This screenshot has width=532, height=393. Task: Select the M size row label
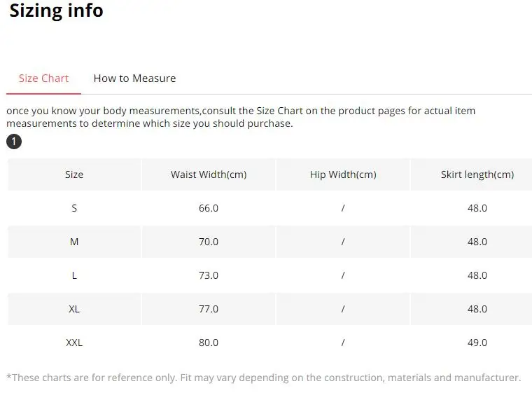[74, 242]
